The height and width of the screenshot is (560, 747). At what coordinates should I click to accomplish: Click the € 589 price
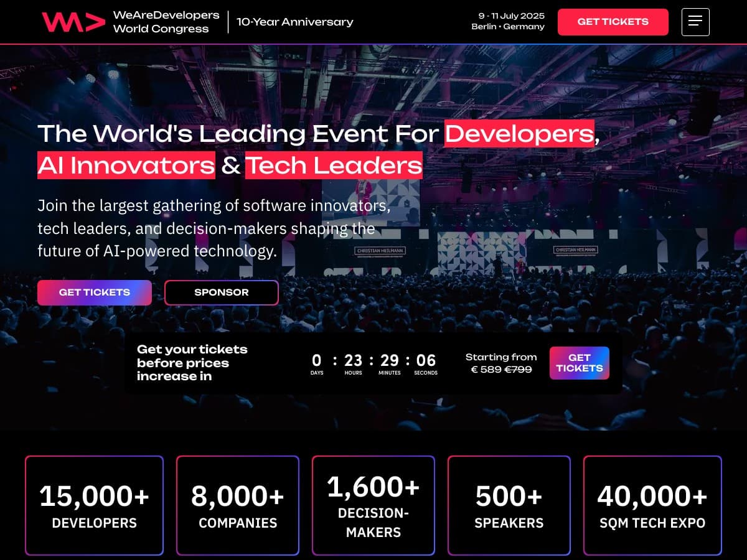[x=486, y=369]
